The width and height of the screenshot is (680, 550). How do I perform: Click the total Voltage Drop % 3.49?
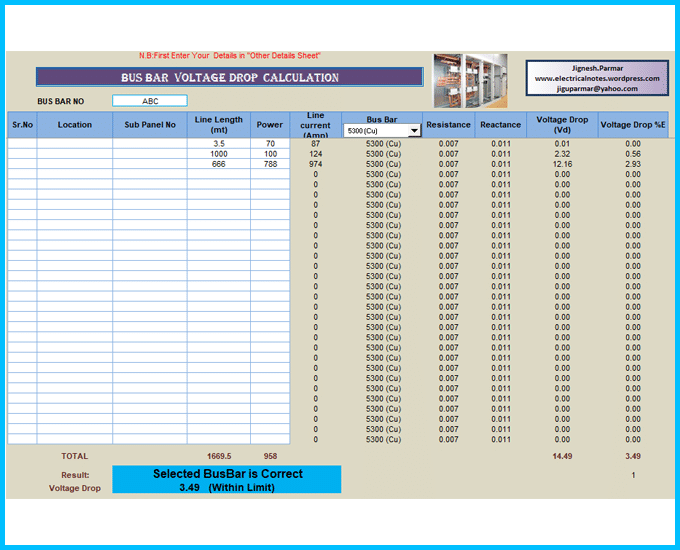click(633, 456)
